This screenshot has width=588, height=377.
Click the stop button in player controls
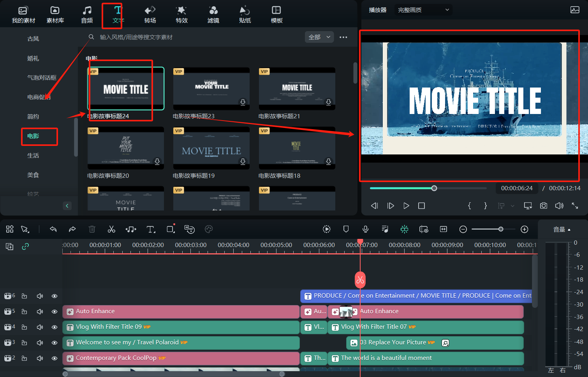coord(421,205)
